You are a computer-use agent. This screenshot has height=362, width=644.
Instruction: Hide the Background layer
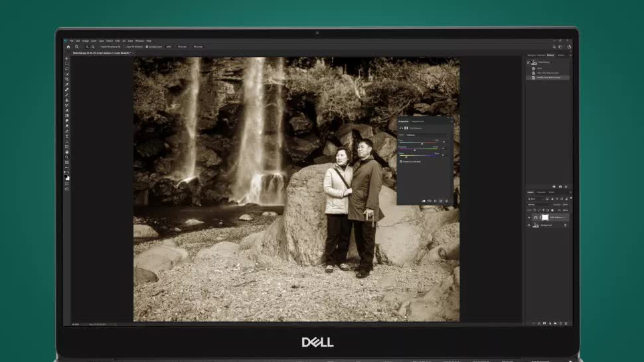[x=529, y=225]
